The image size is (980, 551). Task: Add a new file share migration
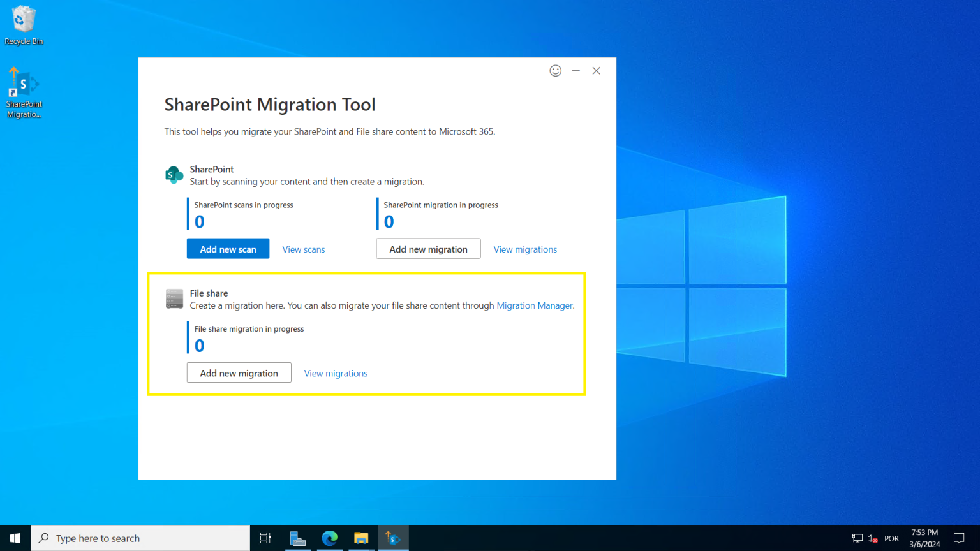click(x=239, y=372)
